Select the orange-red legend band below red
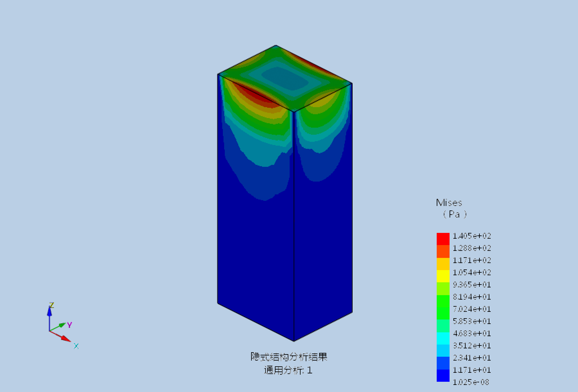The image size is (578, 392). [443, 251]
